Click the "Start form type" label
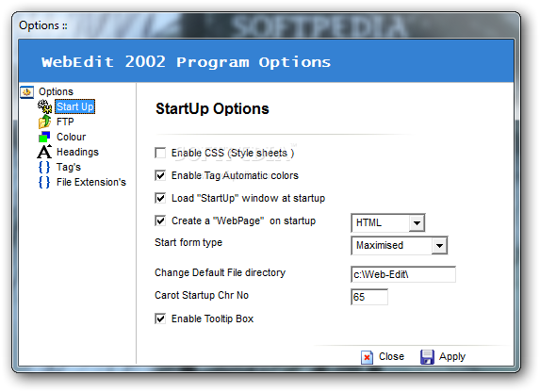 tap(188, 242)
